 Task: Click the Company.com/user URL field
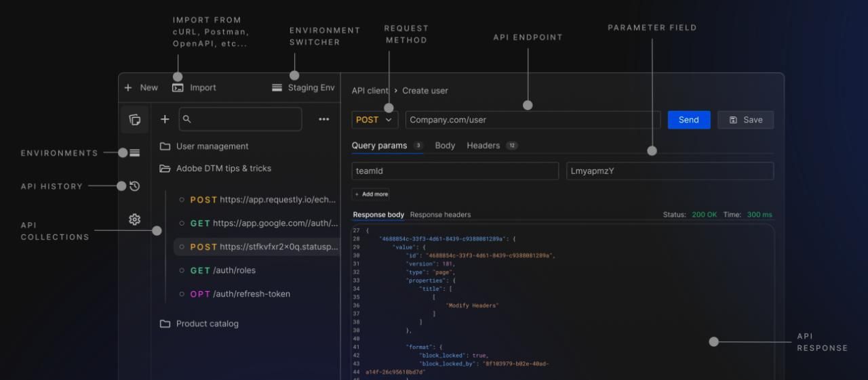[x=532, y=120]
